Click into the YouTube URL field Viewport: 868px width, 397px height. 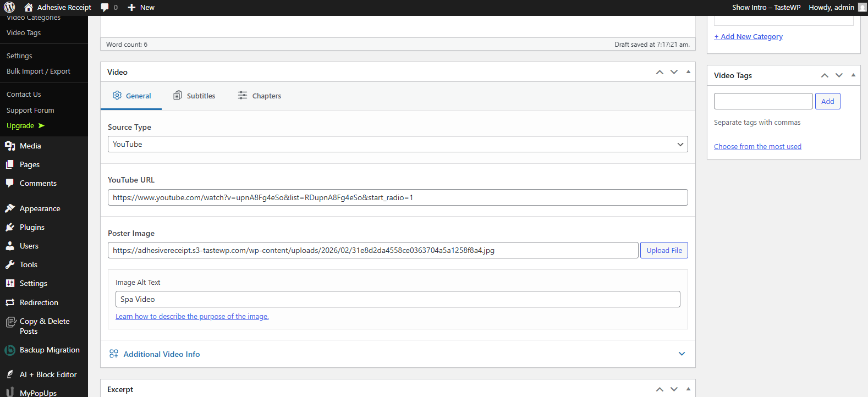(397, 197)
